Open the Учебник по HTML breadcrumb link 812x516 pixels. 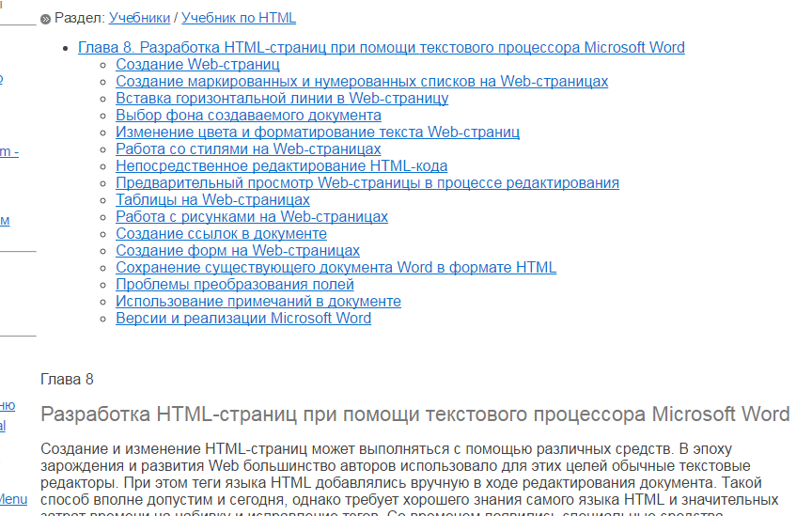tap(239, 18)
